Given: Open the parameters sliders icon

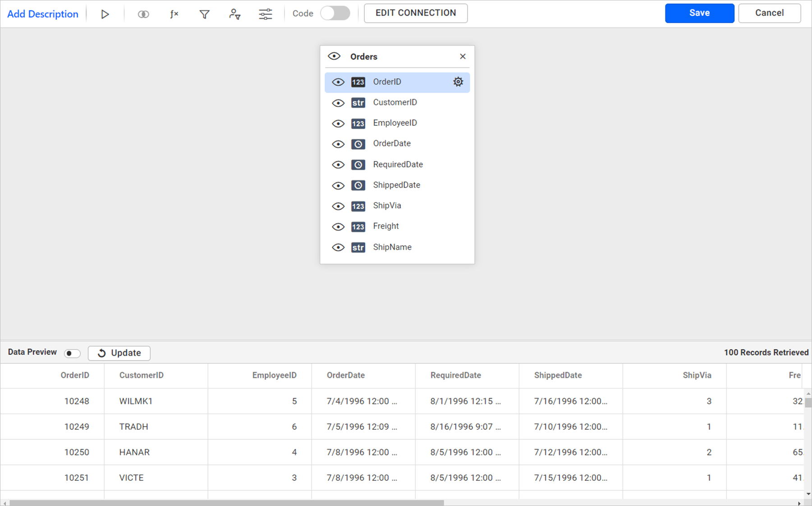Looking at the screenshot, I should (266, 14).
